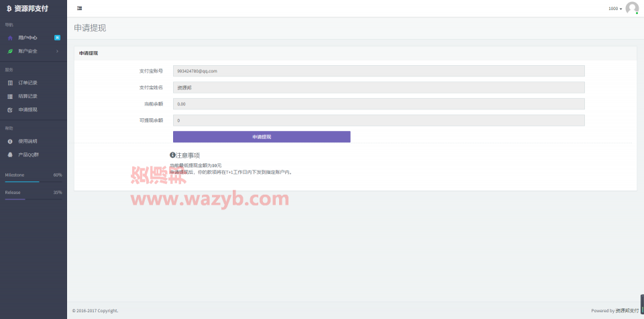The image size is (644, 319).
Task: Click the 资源邦支付 brand logo
Action: pos(27,9)
